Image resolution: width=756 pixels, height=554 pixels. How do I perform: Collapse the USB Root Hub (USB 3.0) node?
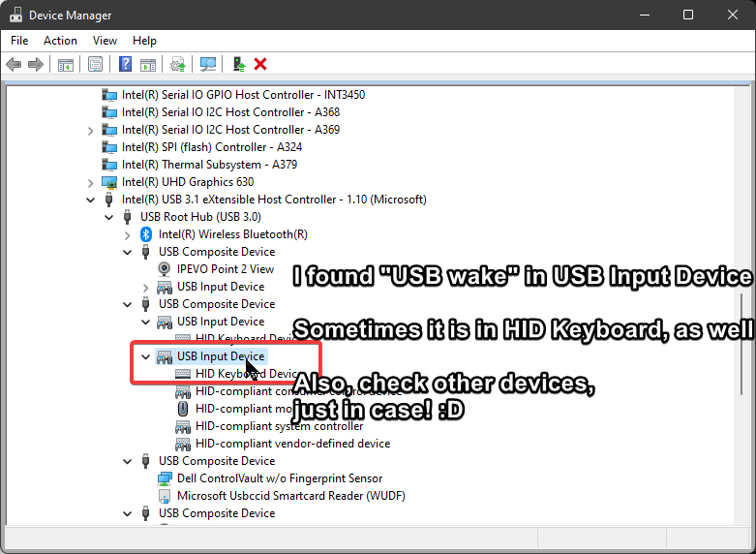[109, 218]
